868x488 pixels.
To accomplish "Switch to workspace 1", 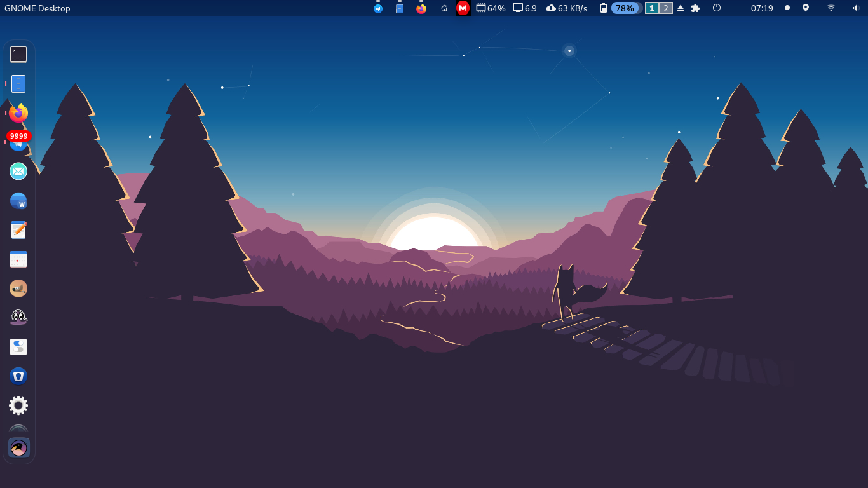I will 652,8.
